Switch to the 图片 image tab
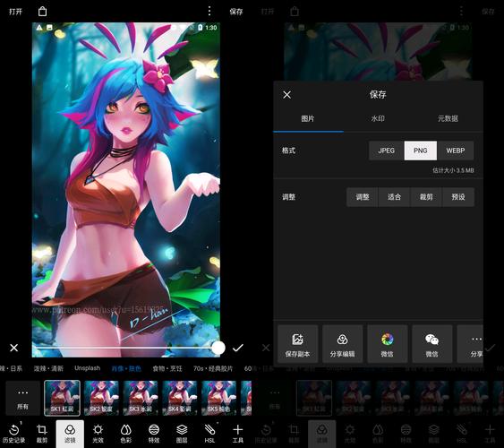This screenshot has width=504, height=448. tap(308, 118)
